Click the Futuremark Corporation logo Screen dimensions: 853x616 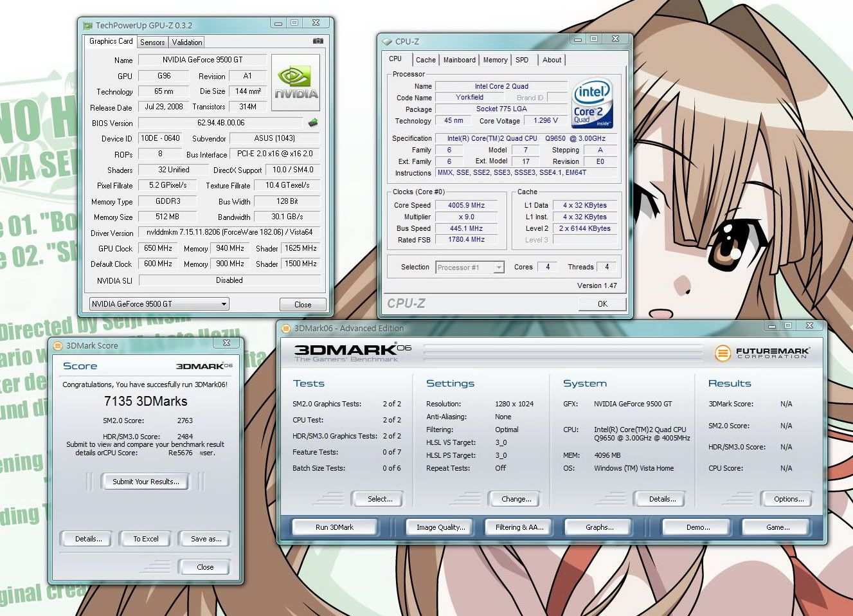click(761, 352)
